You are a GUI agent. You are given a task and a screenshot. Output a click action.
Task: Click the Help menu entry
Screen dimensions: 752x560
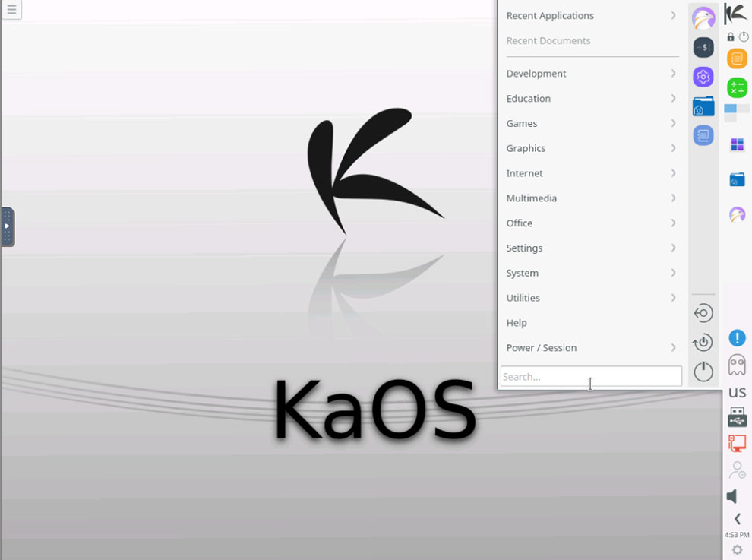pyautogui.click(x=592, y=323)
